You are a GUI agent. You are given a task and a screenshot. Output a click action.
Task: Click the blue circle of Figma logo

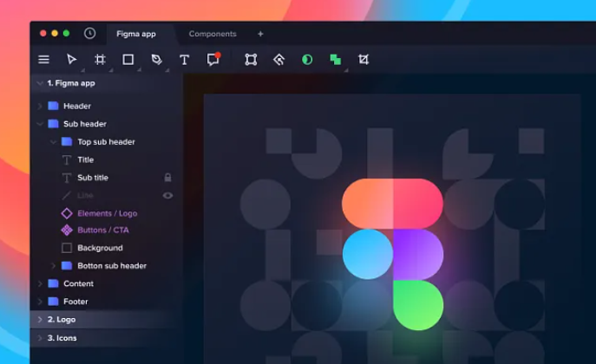[368, 254]
